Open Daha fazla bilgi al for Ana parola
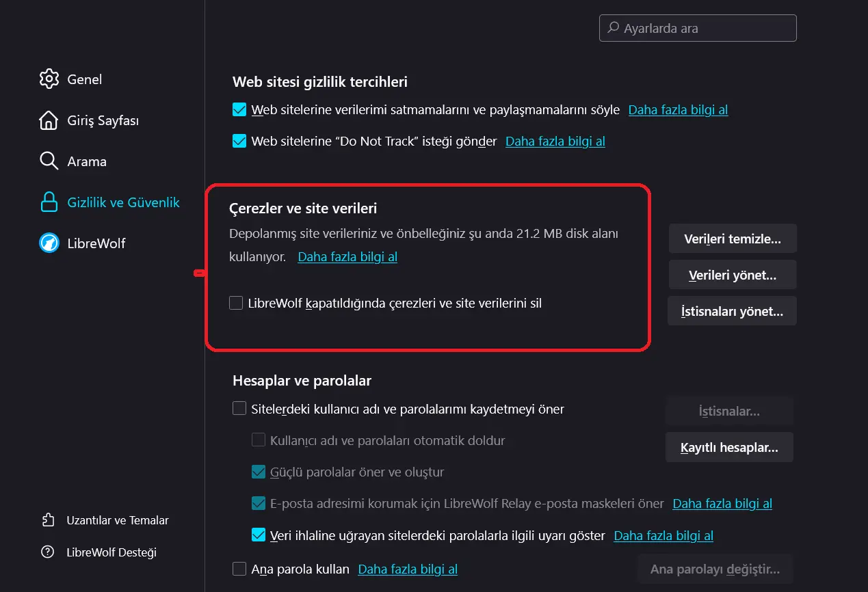Viewport: 868px width, 592px height. (408, 569)
